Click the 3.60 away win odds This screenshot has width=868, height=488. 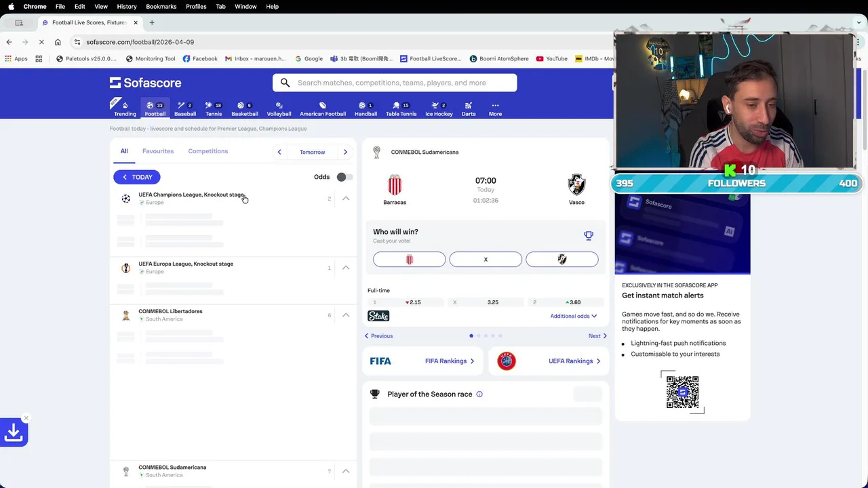[x=567, y=302]
